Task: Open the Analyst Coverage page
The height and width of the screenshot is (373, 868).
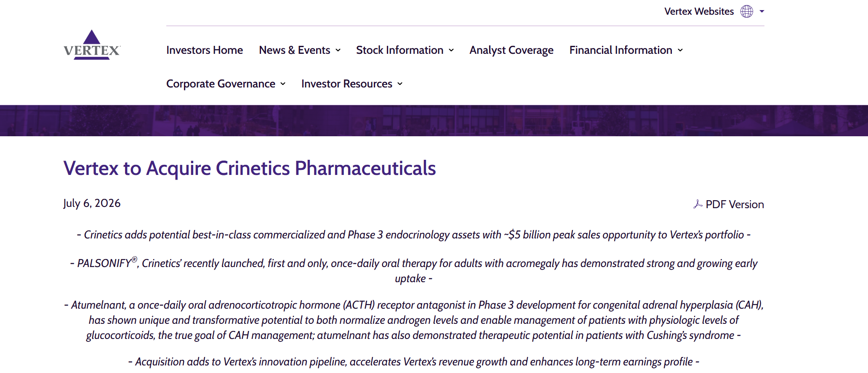Action: pos(511,50)
